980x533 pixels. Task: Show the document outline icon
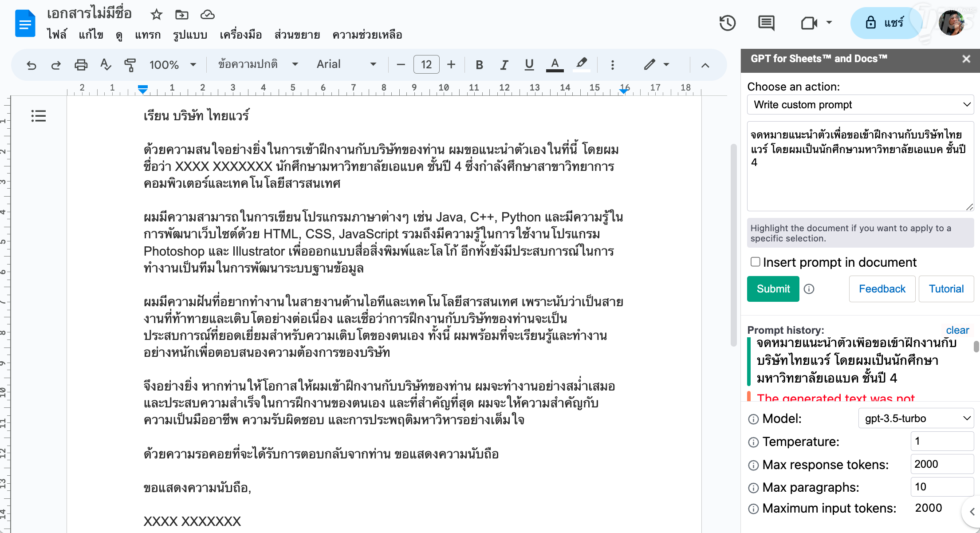[39, 116]
